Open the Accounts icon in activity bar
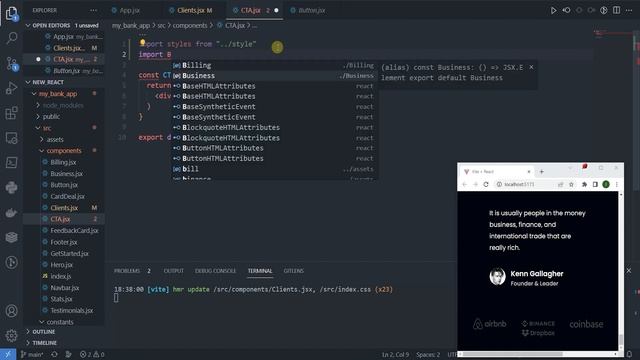640x360 pixels. (x=11, y=311)
